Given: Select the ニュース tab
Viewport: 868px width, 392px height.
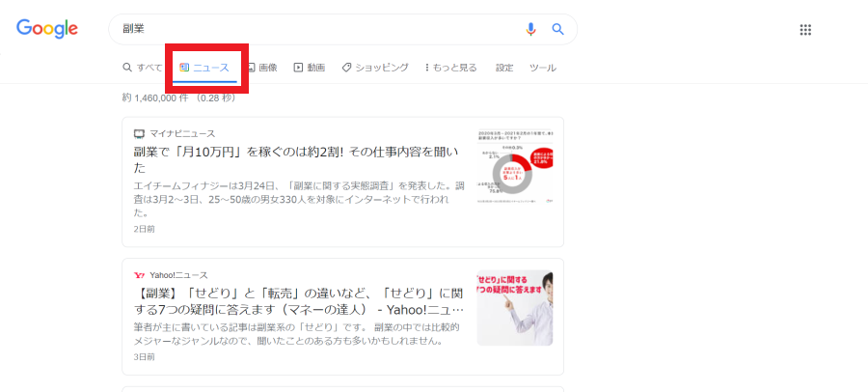Looking at the screenshot, I should (x=204, y=68).
